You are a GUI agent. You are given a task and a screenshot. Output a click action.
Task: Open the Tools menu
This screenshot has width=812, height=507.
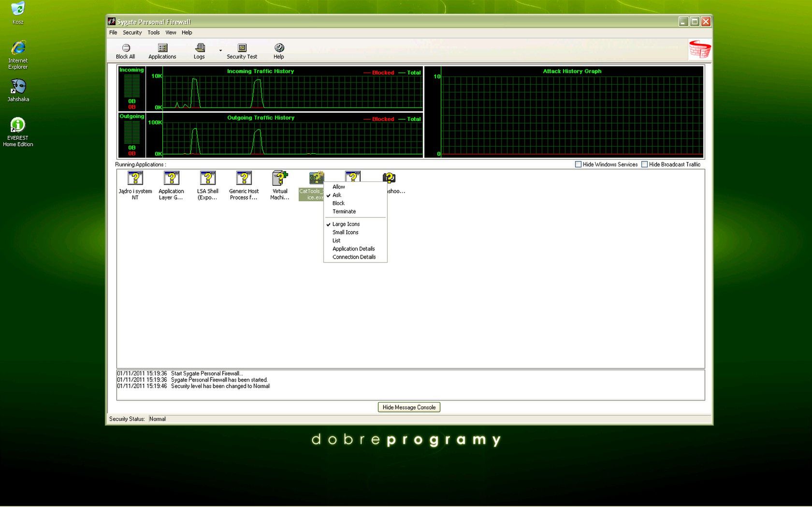[154, 32]
